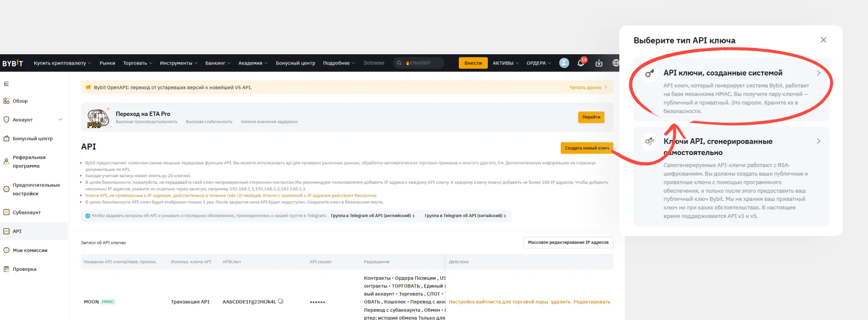Screen dimensions: 868x320
Task: Collapse the sidebar with hamburger icon
Action: point(6,84)
